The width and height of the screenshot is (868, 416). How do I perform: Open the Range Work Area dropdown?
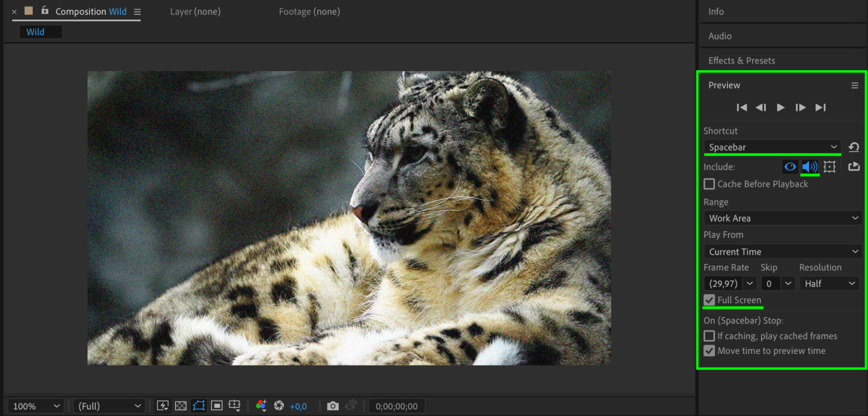(x=782, y=218)
